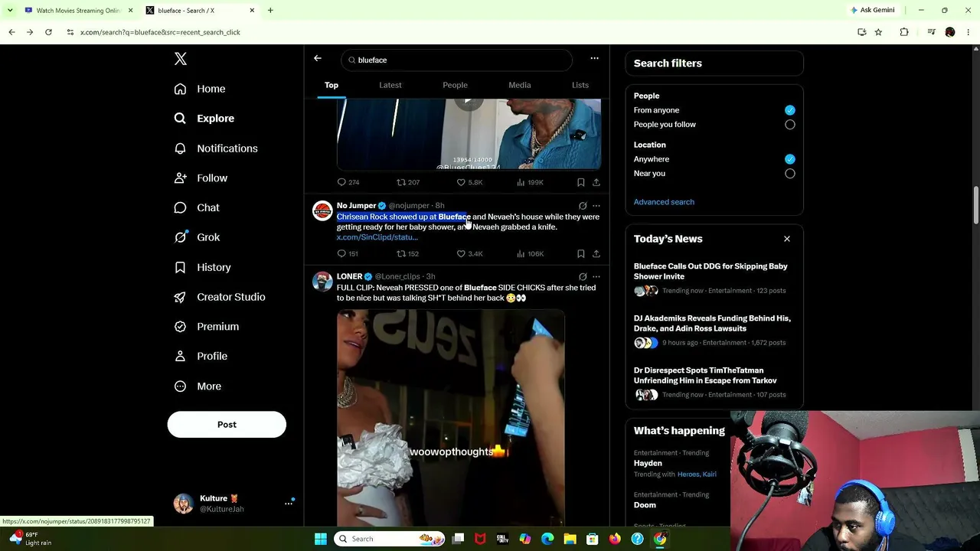980x551 pixels.
Task: Open the Extensions puzzle icon in Chrome
Action: click(x=904, y=32)
